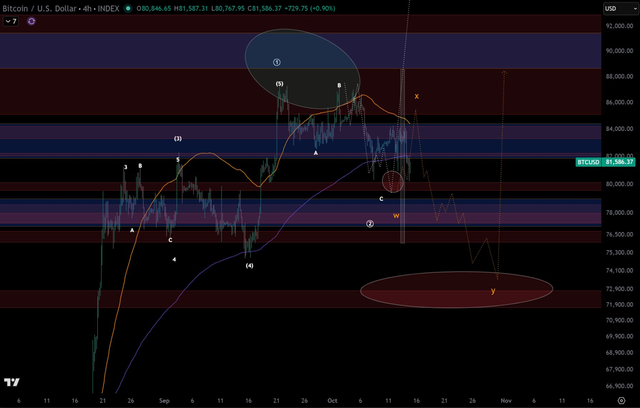Click the 72,900.00 price axis label
This screenshot has height=408, width=640.
click(x=620, y=289)
